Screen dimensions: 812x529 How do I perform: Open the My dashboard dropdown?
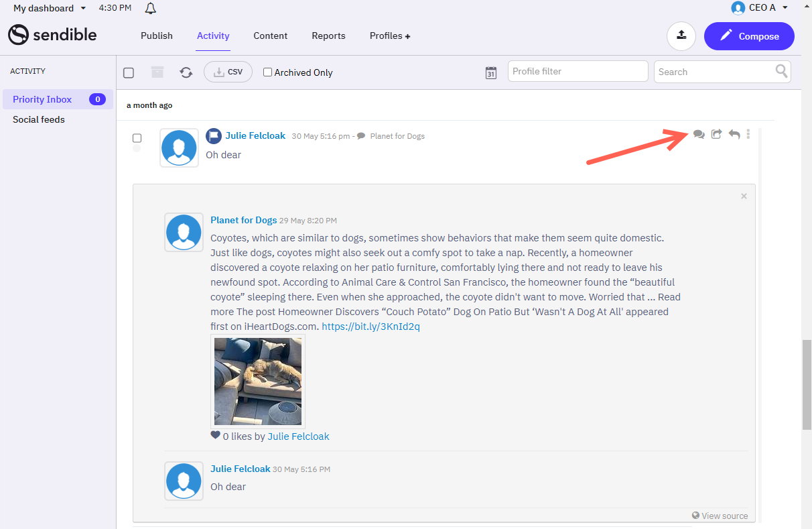point(50,8)
